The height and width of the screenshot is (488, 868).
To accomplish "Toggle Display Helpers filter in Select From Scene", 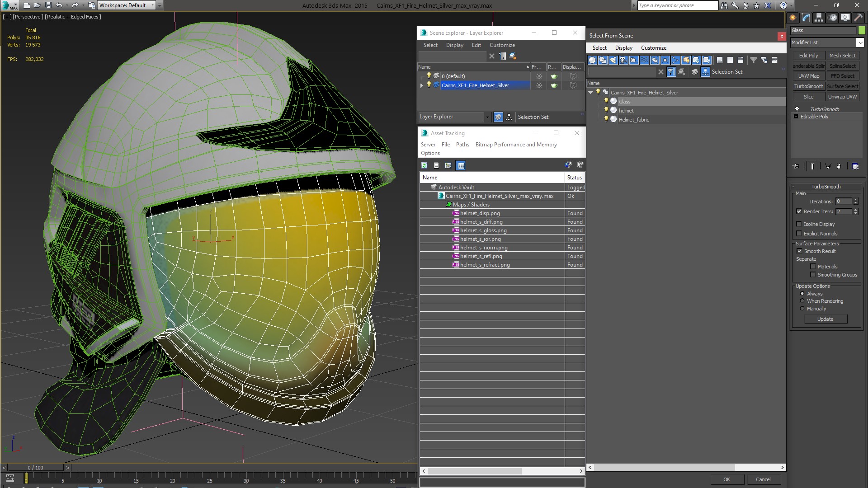I will click(x=634, y=60).
